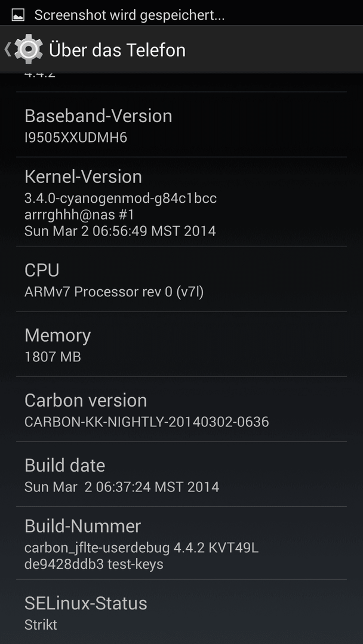Viewport: 363px width, 644px height.
Task: Open the SELinux-Status entry
Action: click(181, 612)
